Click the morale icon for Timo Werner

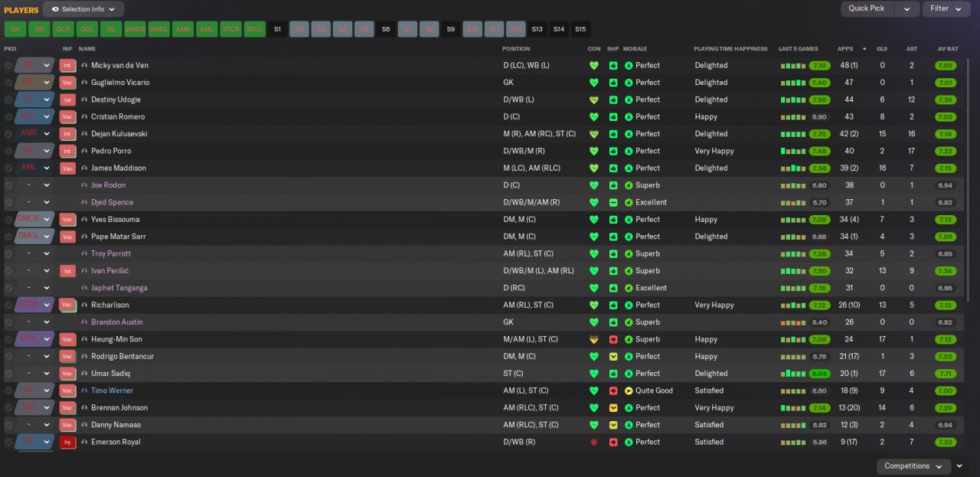629,390
